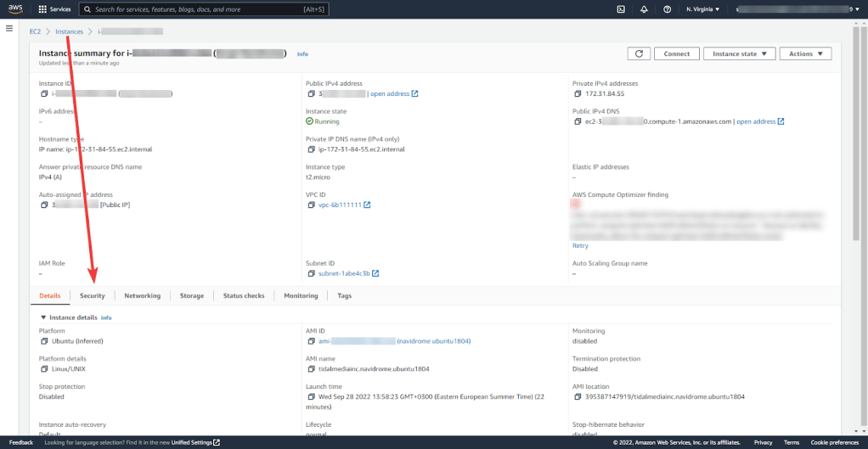Click the AWS services search field
Viewport: 868px width, 449px height.
click(204, 9)
